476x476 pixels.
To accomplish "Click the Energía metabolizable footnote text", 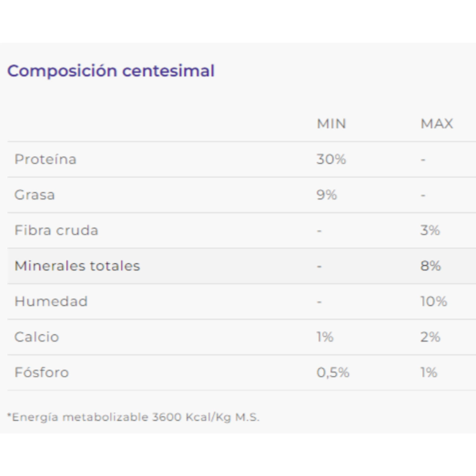I will 133,417.
